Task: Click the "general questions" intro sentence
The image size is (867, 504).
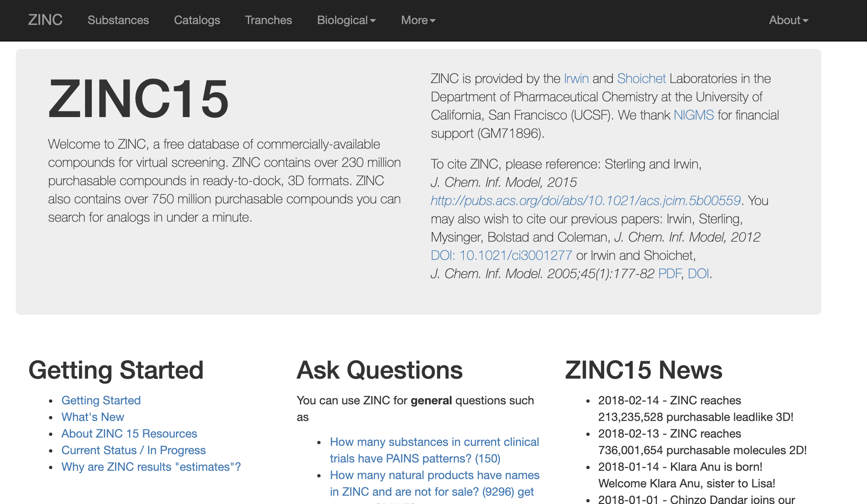Action: point(415,409)
